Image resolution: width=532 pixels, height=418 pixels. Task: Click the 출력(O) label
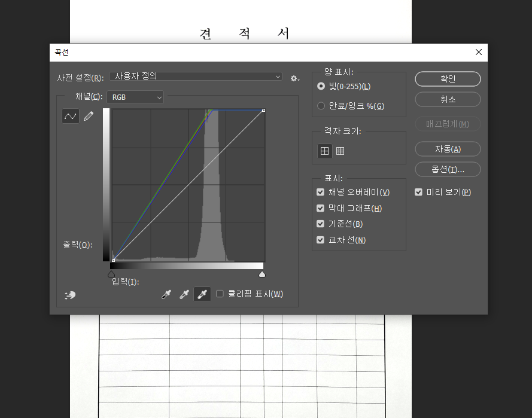[x=78, y=245]
